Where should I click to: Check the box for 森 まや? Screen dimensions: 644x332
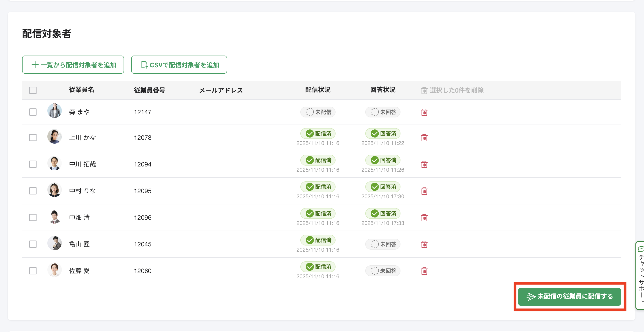tap(33, 112)
